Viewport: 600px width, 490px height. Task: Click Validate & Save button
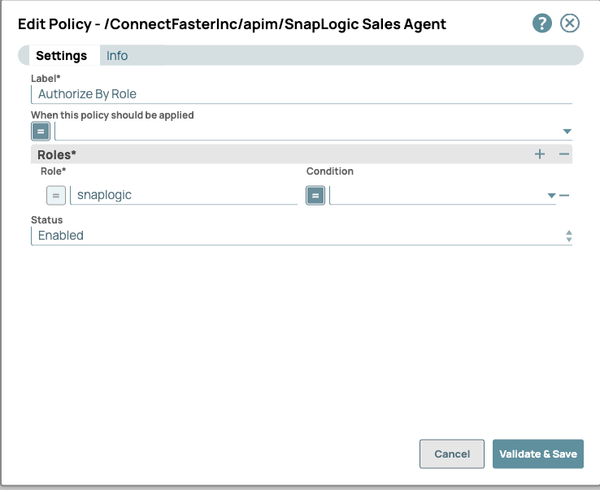538,454
